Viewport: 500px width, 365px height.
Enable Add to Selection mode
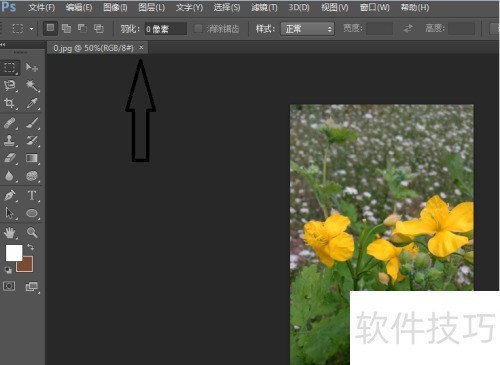[67, 29]
